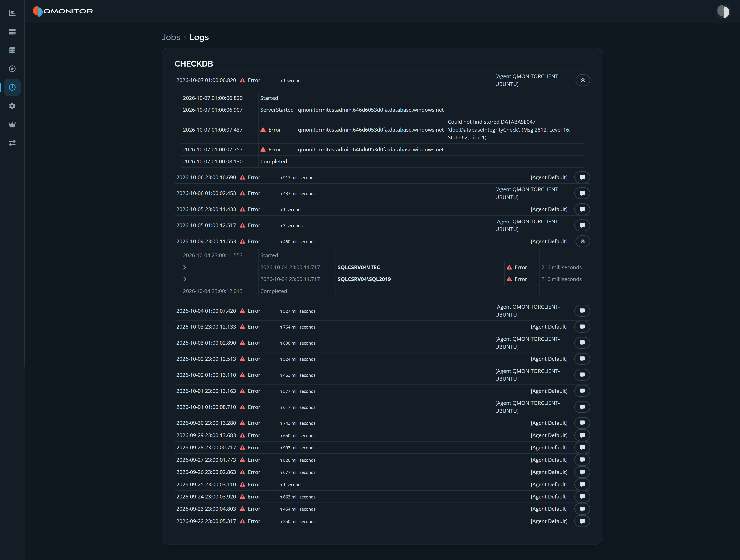Click the ServerStarted status cell
This screenshot has height=560, width=740.
click(277, 110)
